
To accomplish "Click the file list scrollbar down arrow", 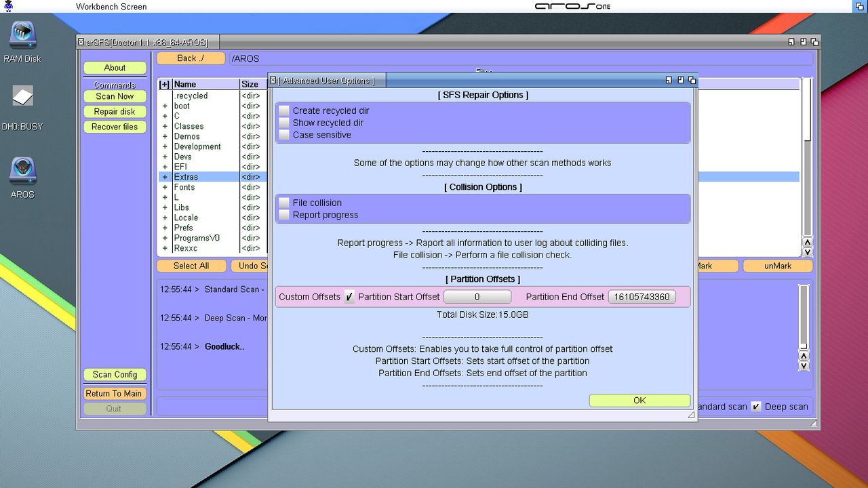I will 807,252.
